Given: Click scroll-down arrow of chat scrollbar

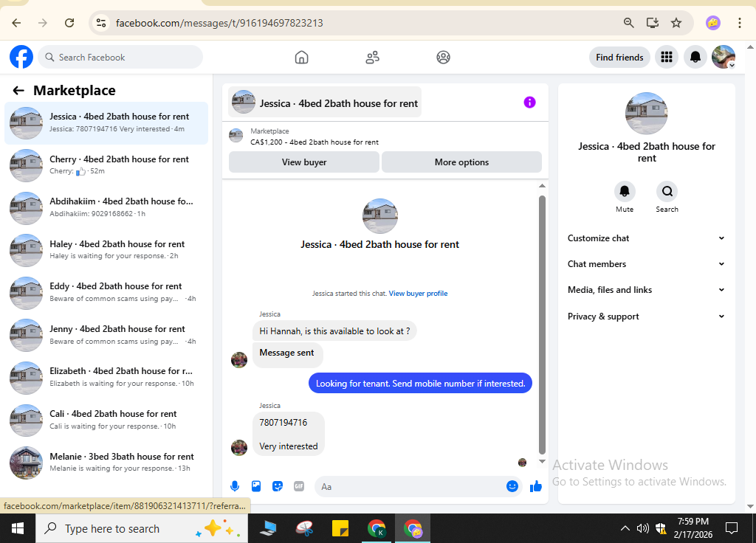Looking at the screenshot, I should pos(542,461).
